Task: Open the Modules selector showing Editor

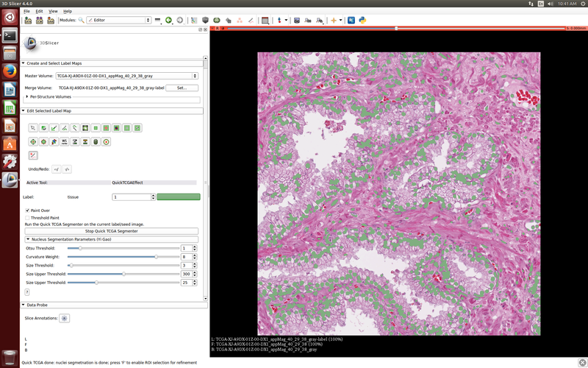Action: point(118,20)
